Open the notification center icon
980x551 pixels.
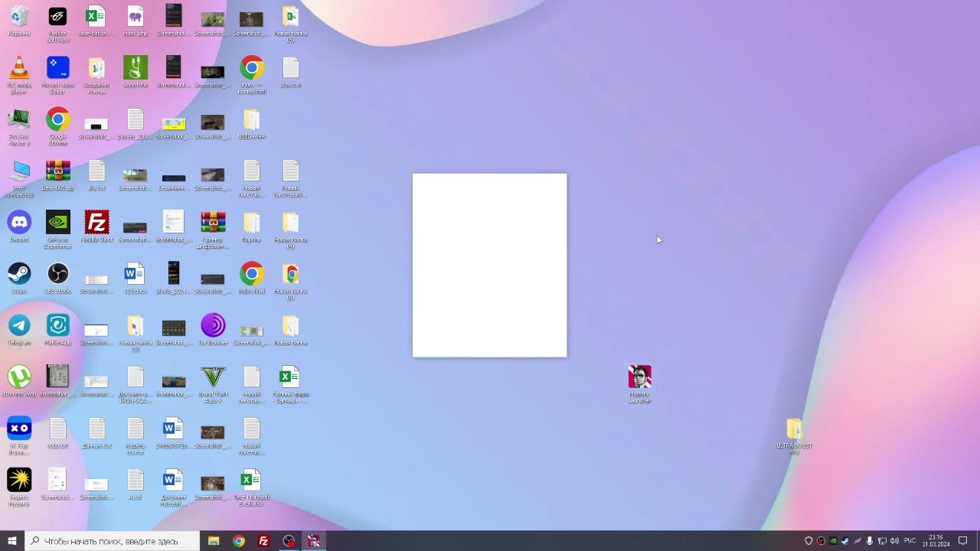963,541
